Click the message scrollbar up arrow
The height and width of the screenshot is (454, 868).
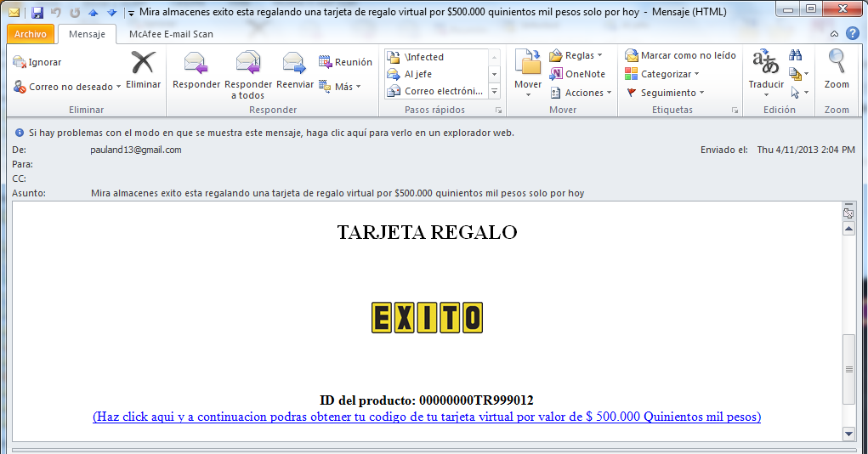coord(848,230)
